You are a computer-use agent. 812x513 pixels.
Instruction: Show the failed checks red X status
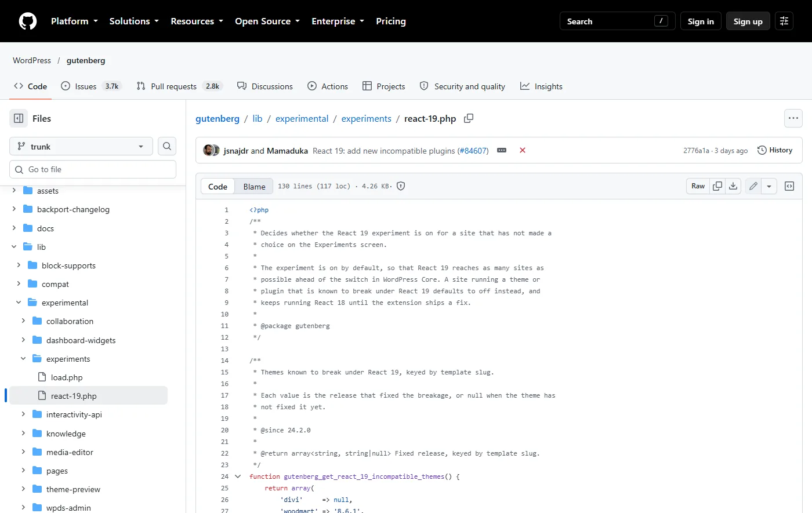pyautogui.click(x=523, y=150)
